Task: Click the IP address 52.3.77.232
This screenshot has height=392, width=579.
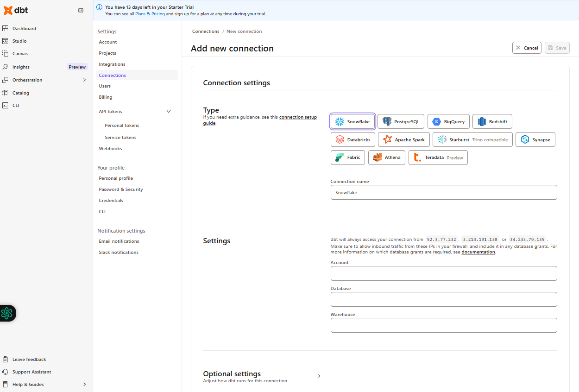Action: tap(441, 240)
